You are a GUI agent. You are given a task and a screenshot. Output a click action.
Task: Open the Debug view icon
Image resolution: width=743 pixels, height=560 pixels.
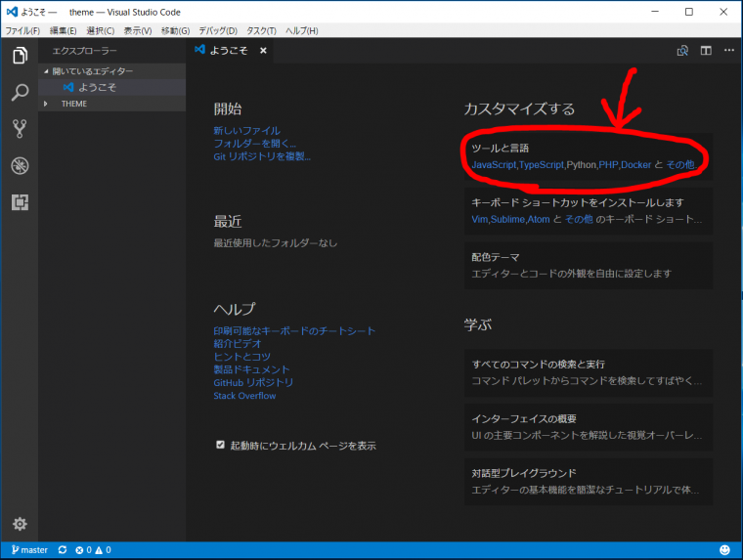pyautogui.click(x=20, y=165)
